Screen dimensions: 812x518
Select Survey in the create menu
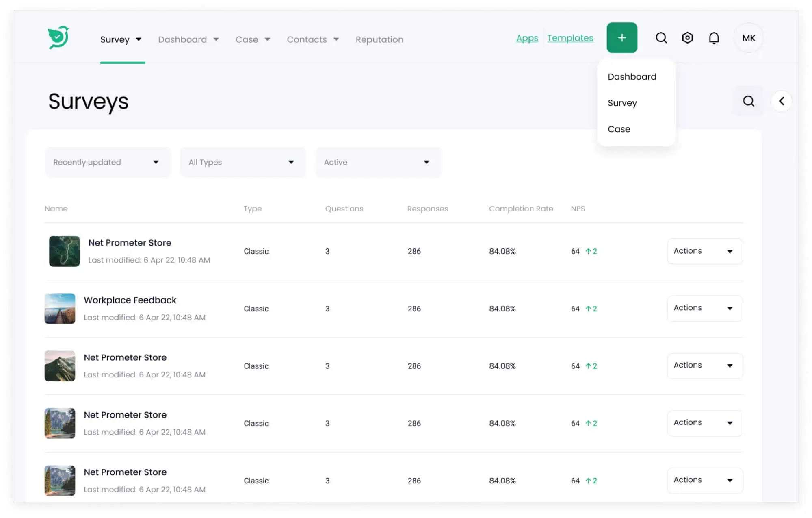coord(622,103)
